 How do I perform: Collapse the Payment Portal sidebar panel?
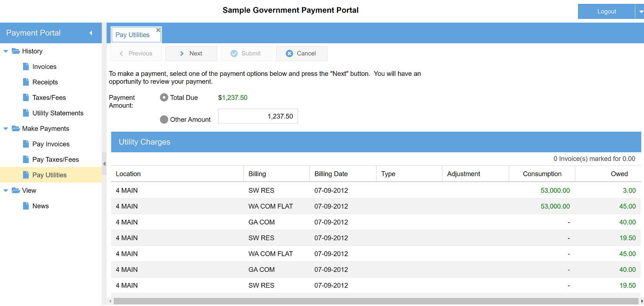pos(91,33)
